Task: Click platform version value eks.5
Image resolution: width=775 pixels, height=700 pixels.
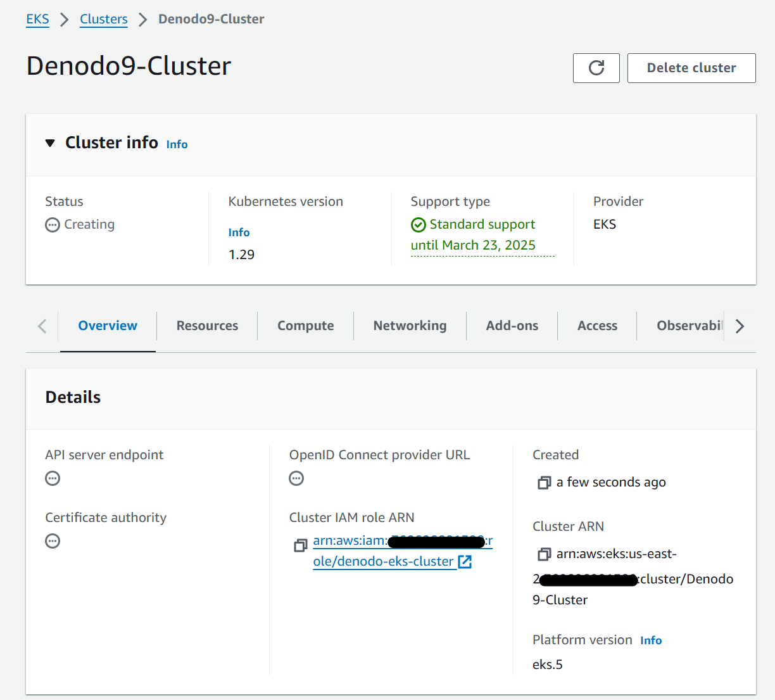Action: [x=548, y=665]
